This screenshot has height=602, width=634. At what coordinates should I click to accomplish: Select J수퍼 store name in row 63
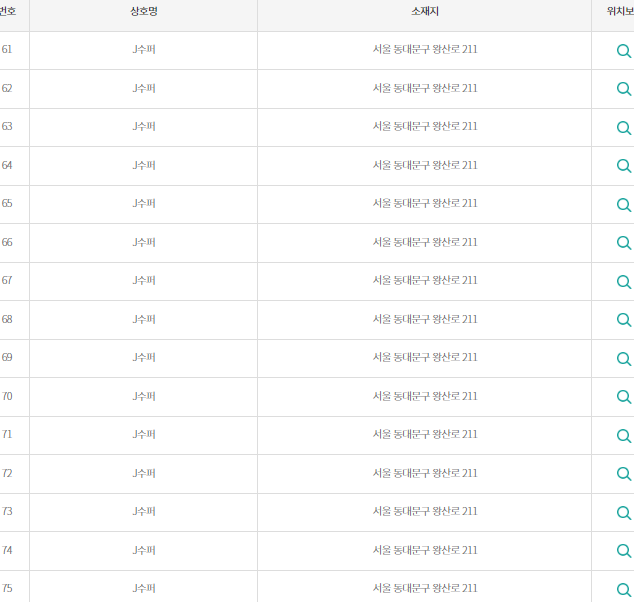144,126
